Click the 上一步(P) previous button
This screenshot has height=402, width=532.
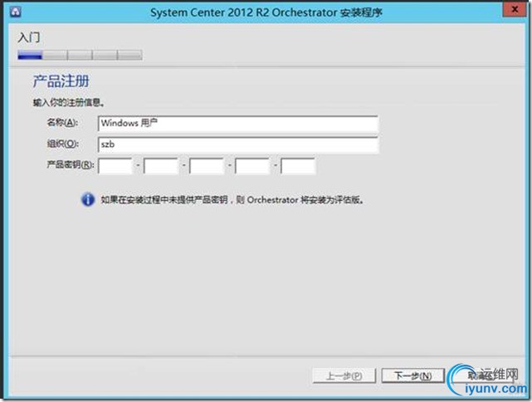tap(344, 375)
